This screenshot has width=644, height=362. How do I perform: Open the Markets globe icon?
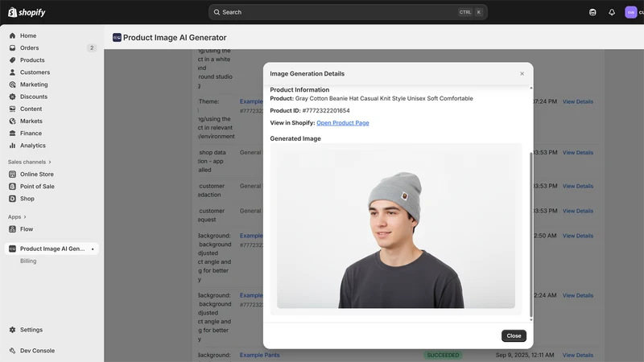[12, 121]
